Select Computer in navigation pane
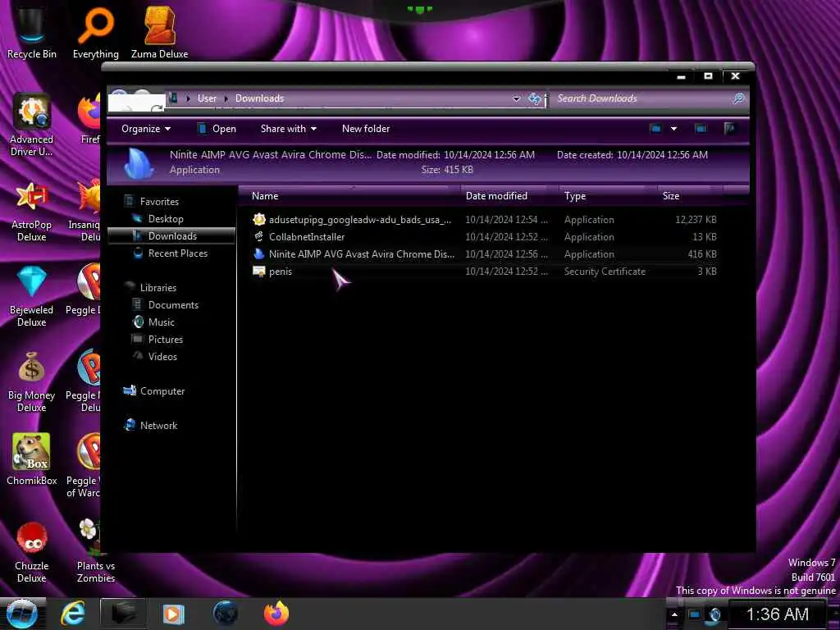 162,391
